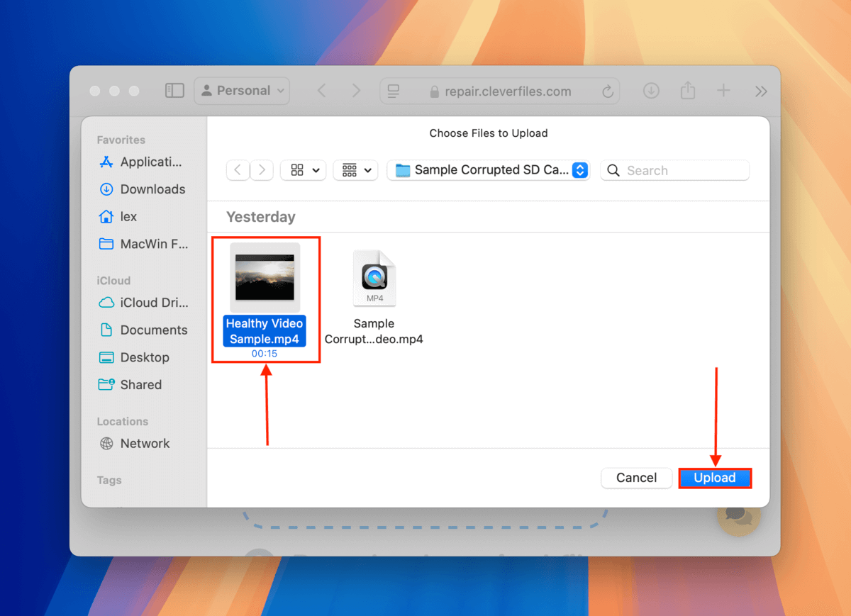Click the Safari Share icon
Image resolution: width=851 pixels, height=616 pixels.
[x=687, y=91]
